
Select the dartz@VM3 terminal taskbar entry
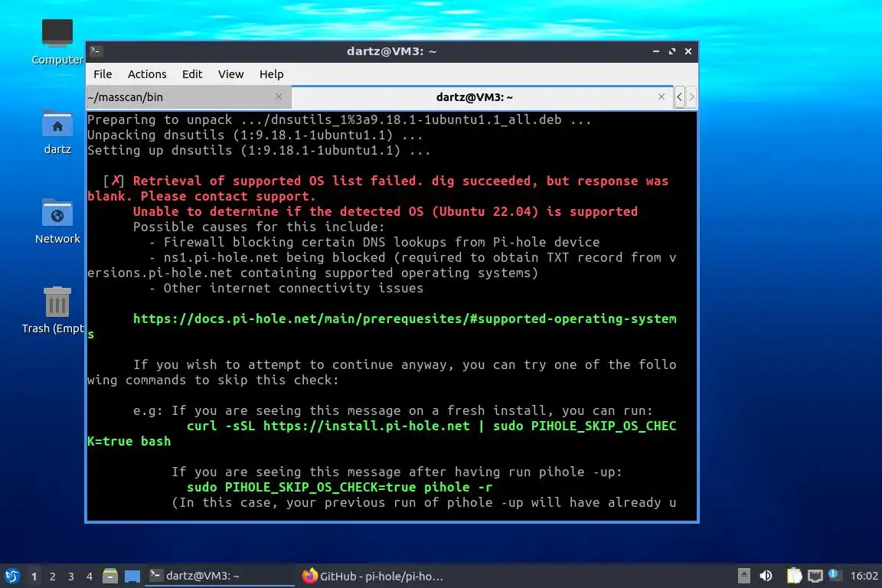220,576
